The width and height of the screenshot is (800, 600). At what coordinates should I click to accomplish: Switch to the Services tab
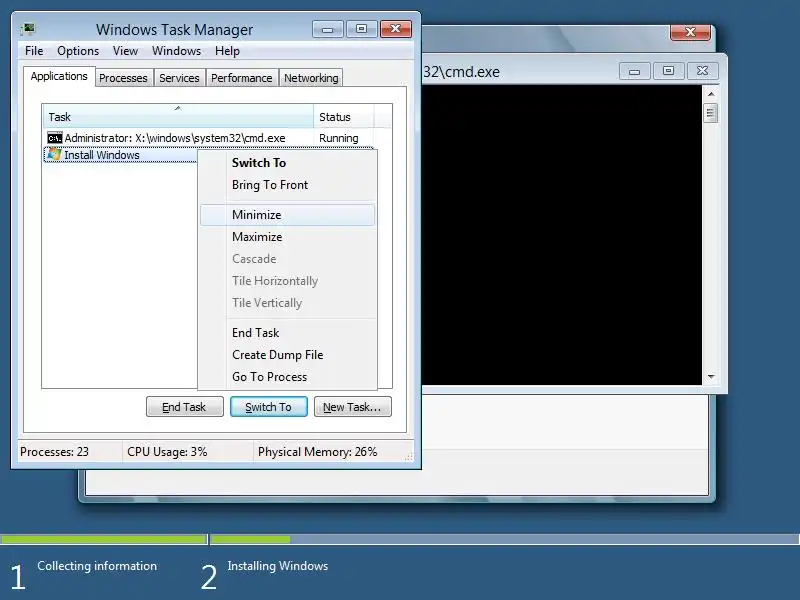pos(179,78)
